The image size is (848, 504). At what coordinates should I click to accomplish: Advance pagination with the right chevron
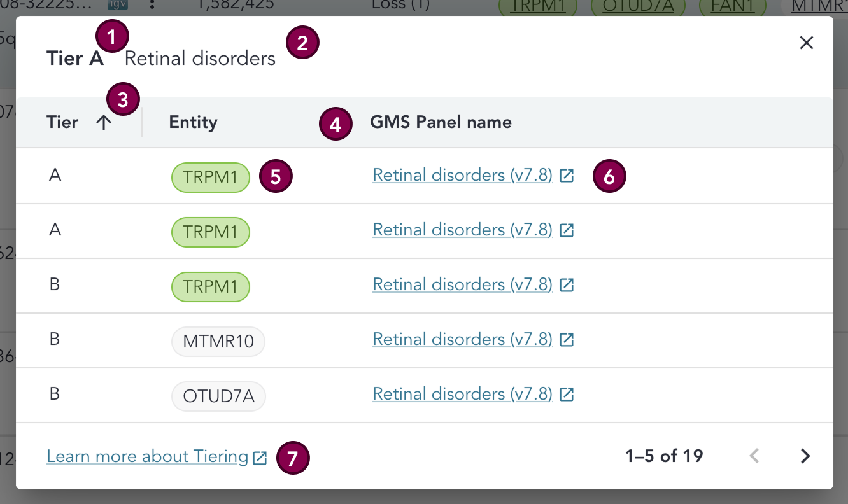[805, 456]
